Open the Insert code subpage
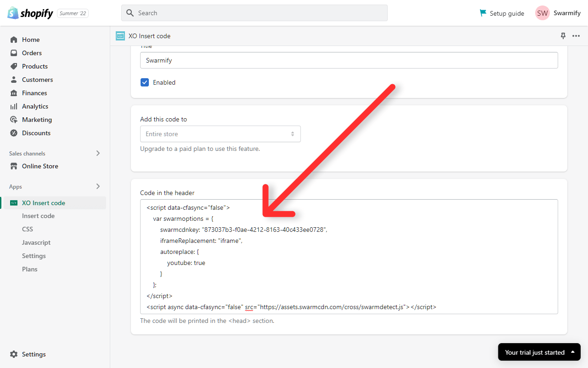Image resolution: width=588 pixels, height=368 pixels. [x=38, y=216]
